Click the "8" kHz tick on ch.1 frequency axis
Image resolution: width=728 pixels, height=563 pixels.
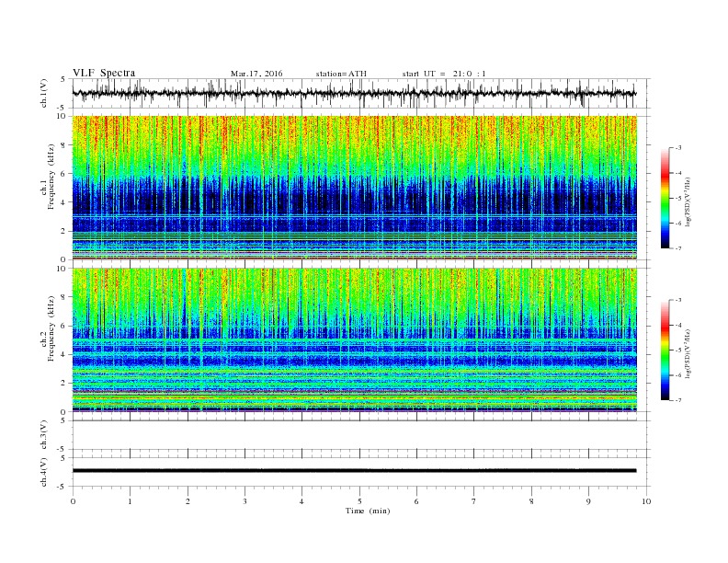(63, 145)
